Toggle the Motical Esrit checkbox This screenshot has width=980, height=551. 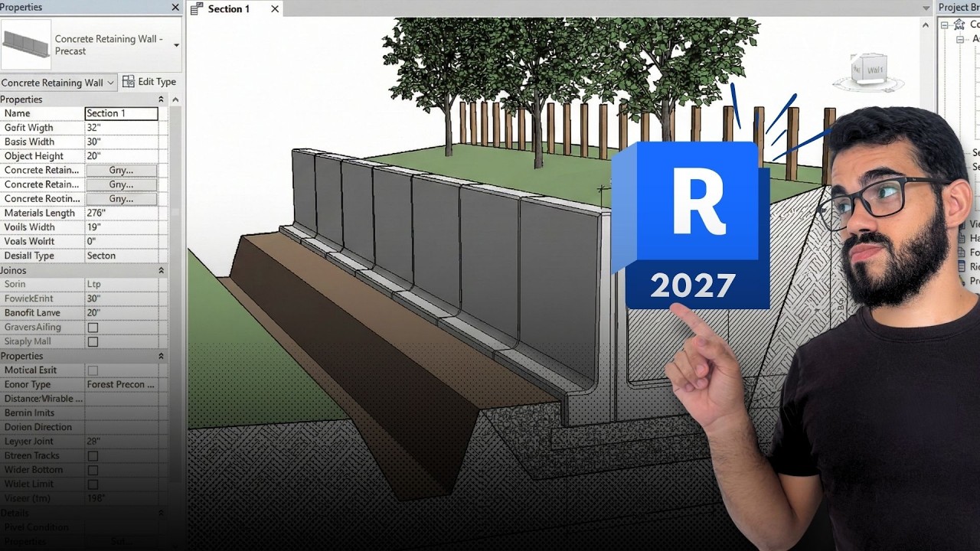pyautogui.click(x=93, y=370)
